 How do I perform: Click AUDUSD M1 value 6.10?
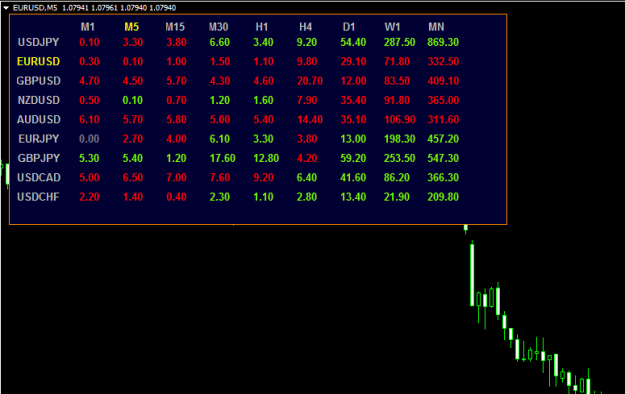[x=89, y=120]
